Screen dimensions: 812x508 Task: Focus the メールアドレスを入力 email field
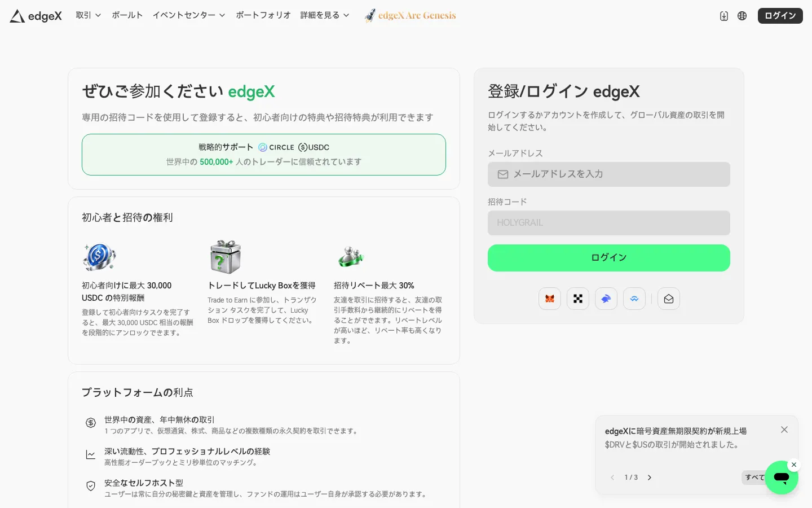609,174
